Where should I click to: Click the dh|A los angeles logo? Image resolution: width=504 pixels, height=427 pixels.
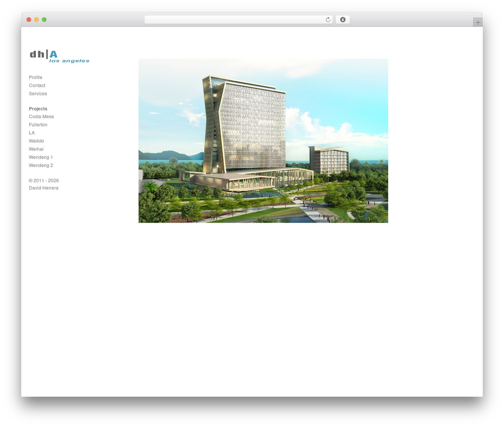click(x=59, y=56)
